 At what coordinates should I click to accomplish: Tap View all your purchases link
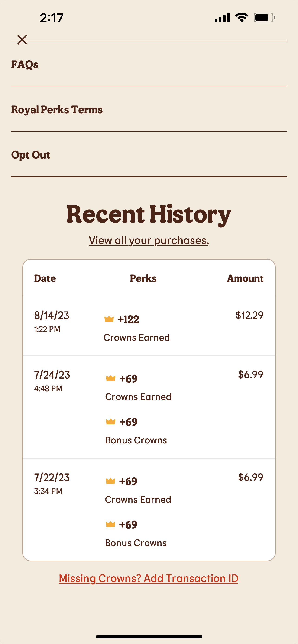click(x=149, y=240)
